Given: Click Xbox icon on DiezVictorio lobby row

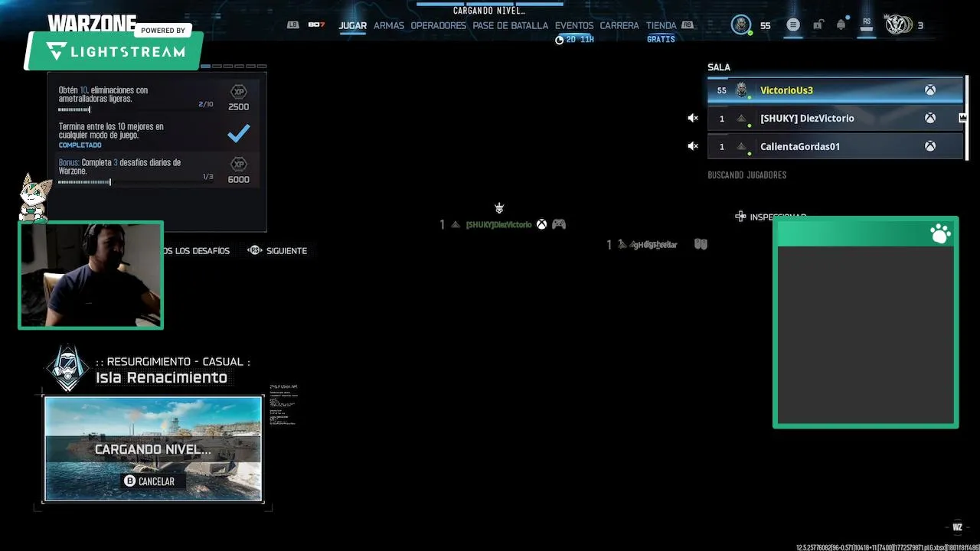Looking at the screenshot, I should click(x=929, y=119).
